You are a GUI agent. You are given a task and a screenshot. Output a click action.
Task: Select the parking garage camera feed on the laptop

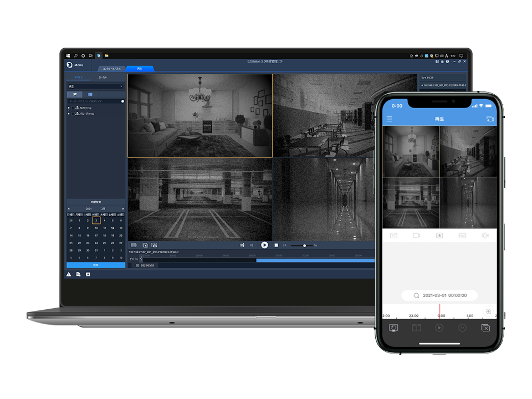pyautogui.click(x=200, y=199)
